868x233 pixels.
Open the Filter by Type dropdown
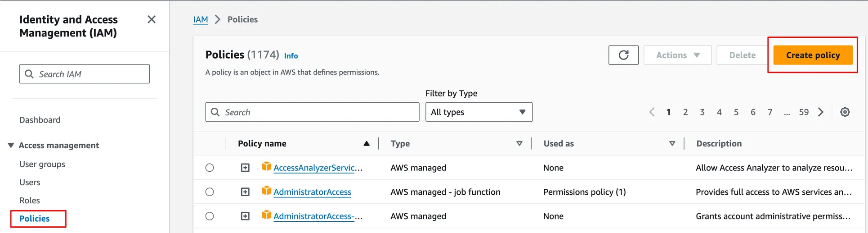[x=479, y=112]
